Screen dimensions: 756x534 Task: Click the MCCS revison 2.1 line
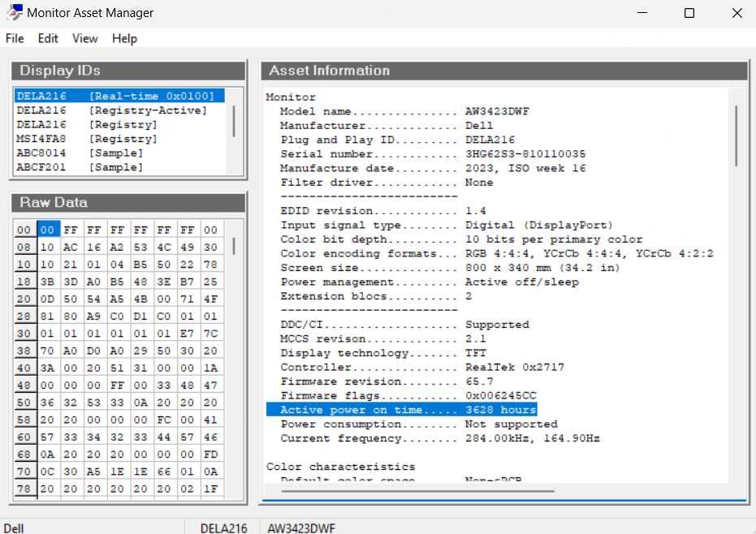pos(383,338)
